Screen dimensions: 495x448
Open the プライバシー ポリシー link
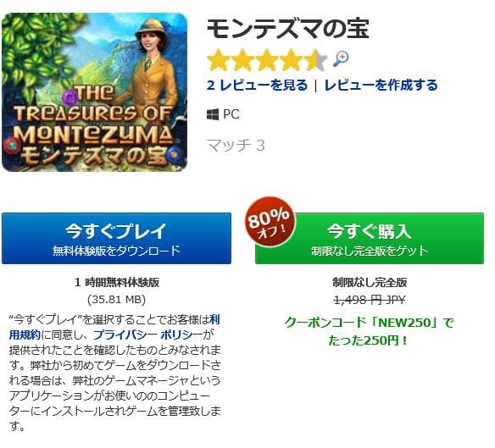point(147,335)
